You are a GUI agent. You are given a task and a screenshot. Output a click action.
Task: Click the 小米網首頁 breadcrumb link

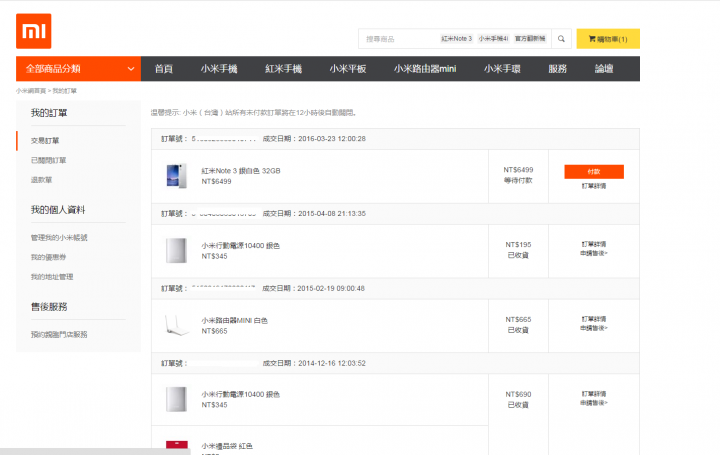31,91
